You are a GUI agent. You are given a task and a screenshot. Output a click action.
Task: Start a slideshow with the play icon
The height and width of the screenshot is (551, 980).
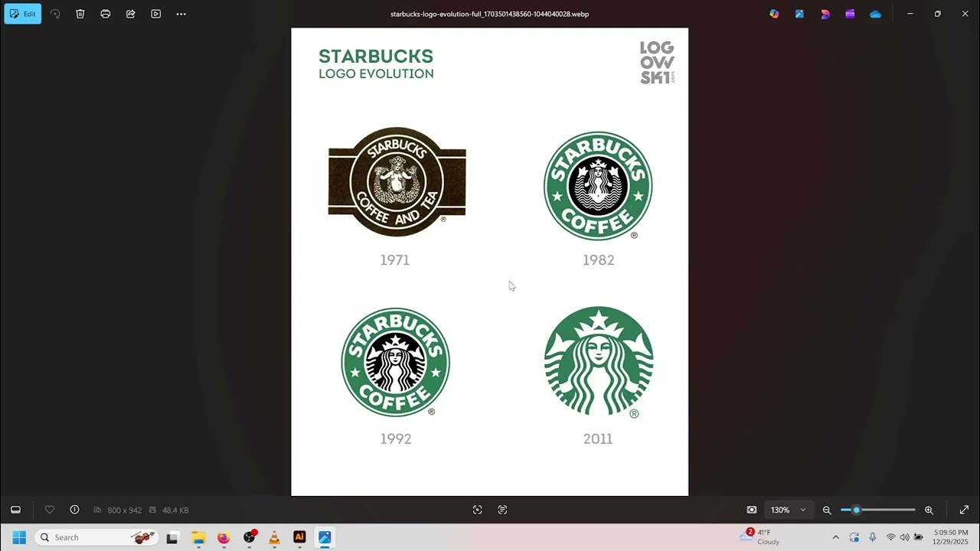[156, 14]
